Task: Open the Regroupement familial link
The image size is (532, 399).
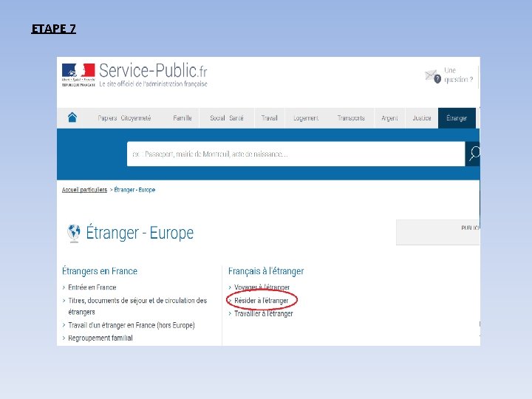Action: [100, 338]
